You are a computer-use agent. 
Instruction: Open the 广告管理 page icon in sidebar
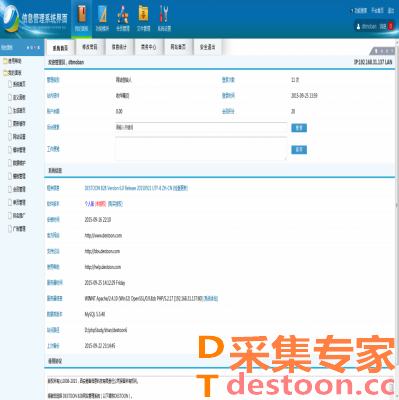pyautogui.click(x=10, y=229)
